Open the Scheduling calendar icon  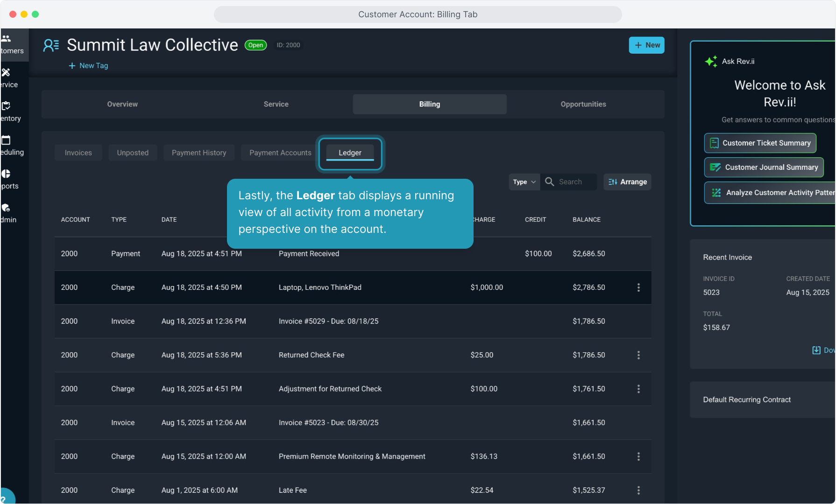(6, 140)
